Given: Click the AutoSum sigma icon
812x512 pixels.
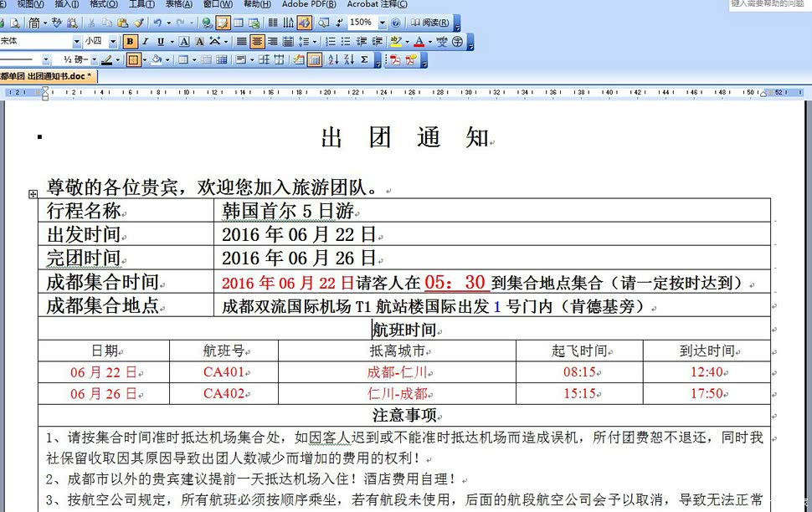Looking at the screenshot, I should (364, 59).
